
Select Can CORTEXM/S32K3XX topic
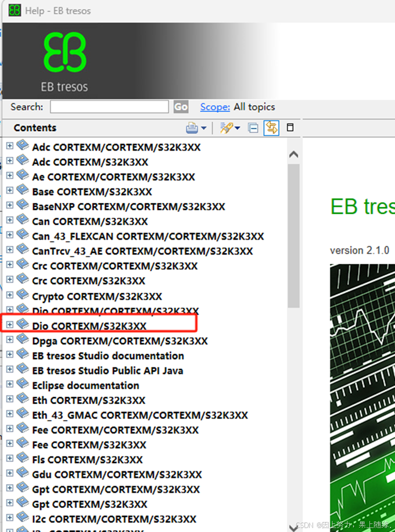tap(89, 221)
